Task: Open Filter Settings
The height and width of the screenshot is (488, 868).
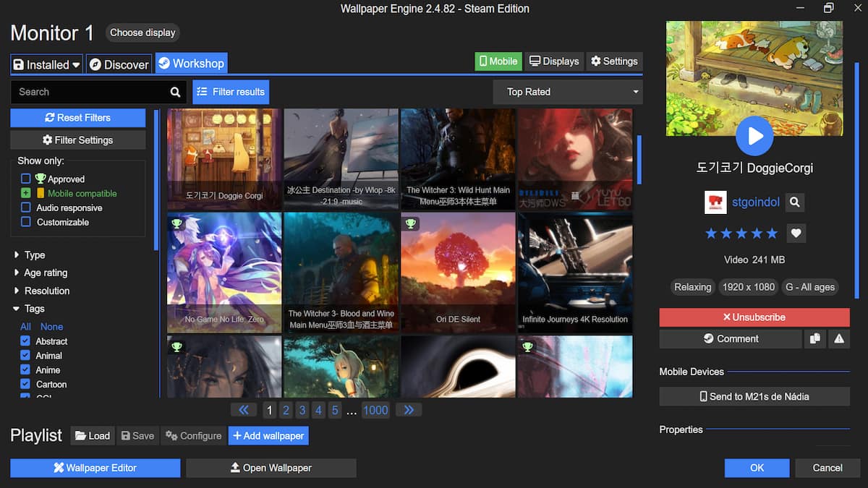Action: coord(78,140)
